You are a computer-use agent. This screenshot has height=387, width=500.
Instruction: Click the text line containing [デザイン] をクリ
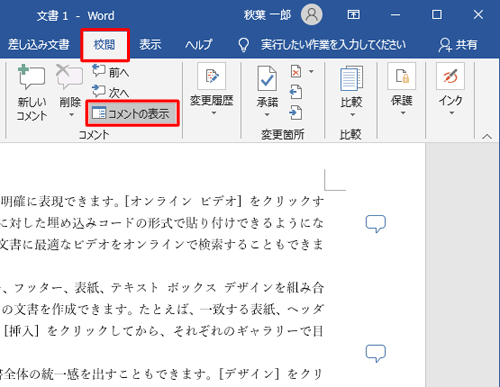tap(162, 375)
